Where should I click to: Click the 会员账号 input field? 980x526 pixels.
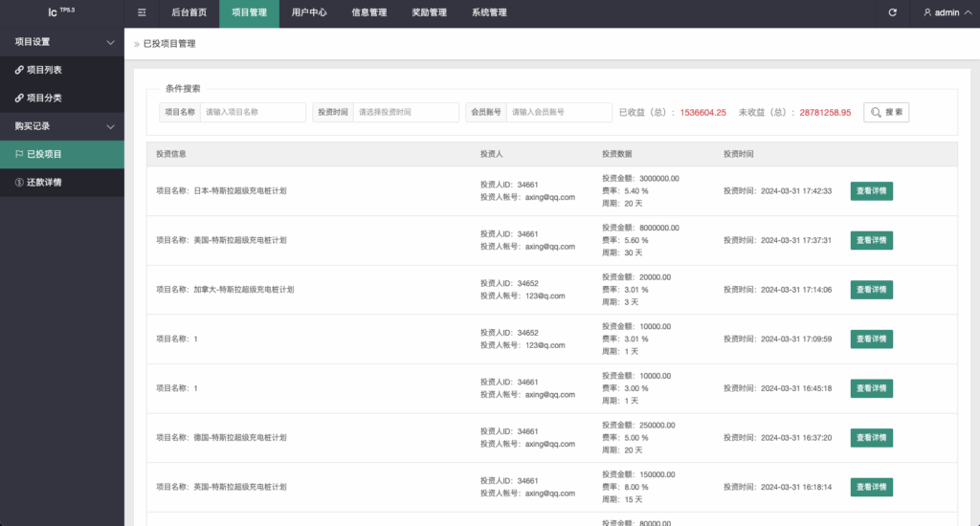tap(558, 112)
